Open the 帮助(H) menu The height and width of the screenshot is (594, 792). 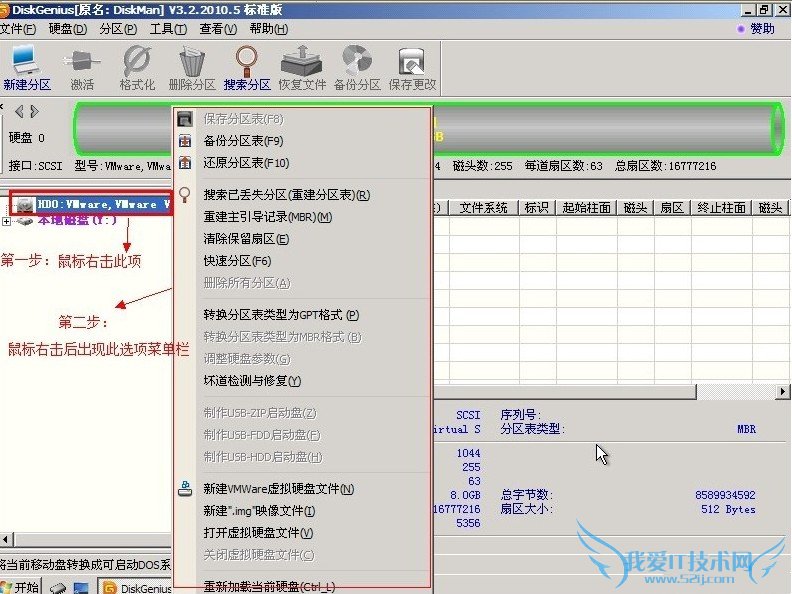click(269, 29)
